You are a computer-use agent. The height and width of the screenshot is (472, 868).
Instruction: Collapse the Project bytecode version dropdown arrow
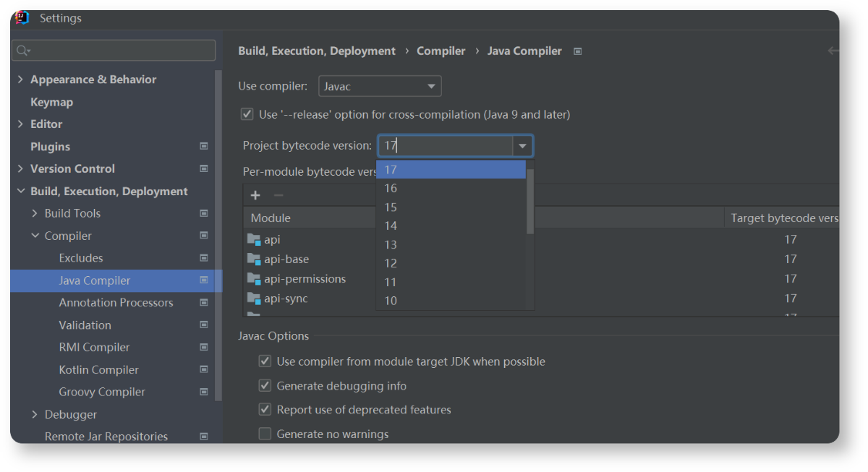coord(522,146)
